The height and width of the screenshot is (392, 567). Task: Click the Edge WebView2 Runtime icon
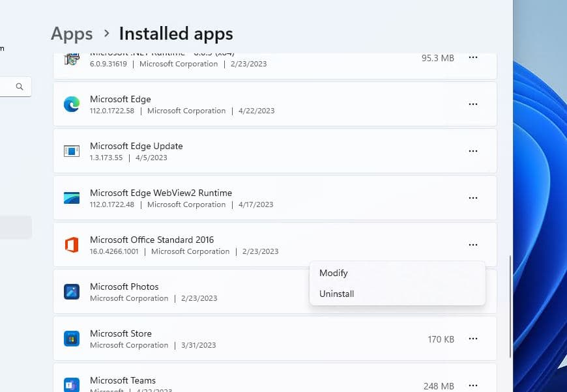pos(72,198)
